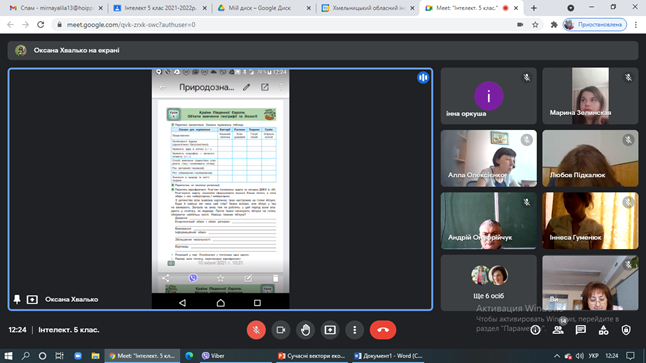Open the Windows notification center
The width and height of the screenshot is (646, 363).
click(630, 356)
